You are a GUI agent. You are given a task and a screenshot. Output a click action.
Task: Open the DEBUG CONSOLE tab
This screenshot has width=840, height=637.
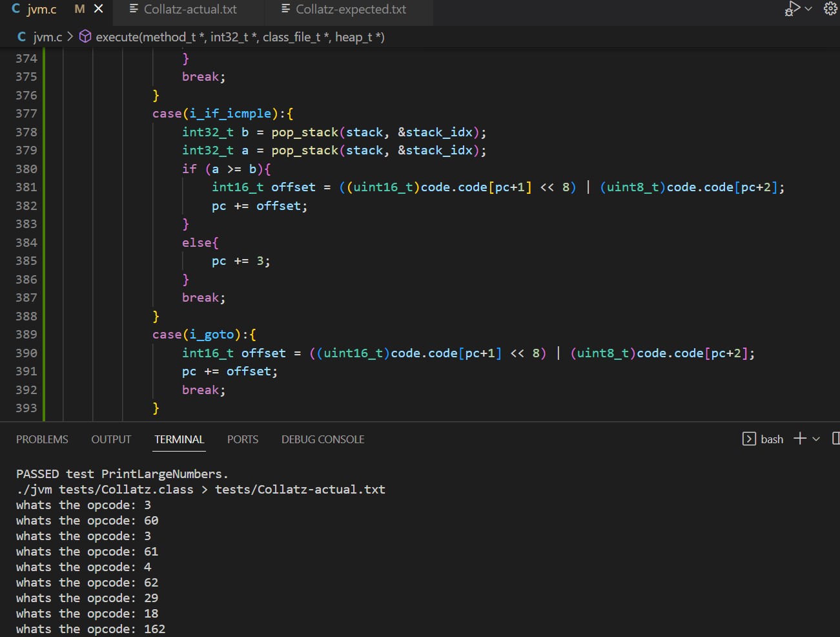pos(323,439)
